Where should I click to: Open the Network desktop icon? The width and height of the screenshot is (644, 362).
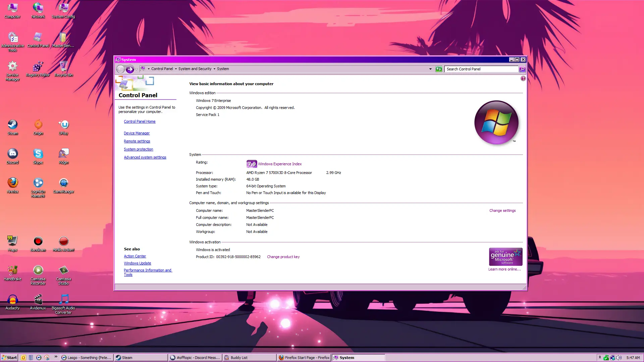tap(38, 10)
